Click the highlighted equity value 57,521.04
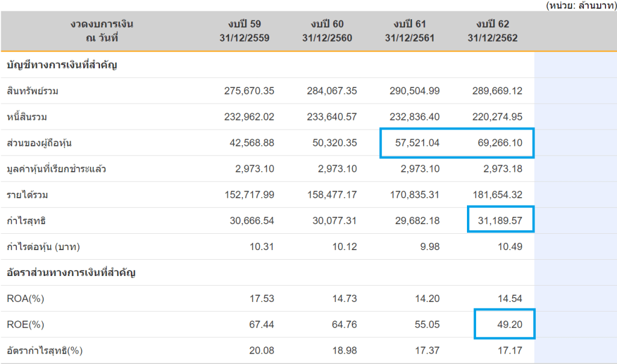 tap(415, 143)
